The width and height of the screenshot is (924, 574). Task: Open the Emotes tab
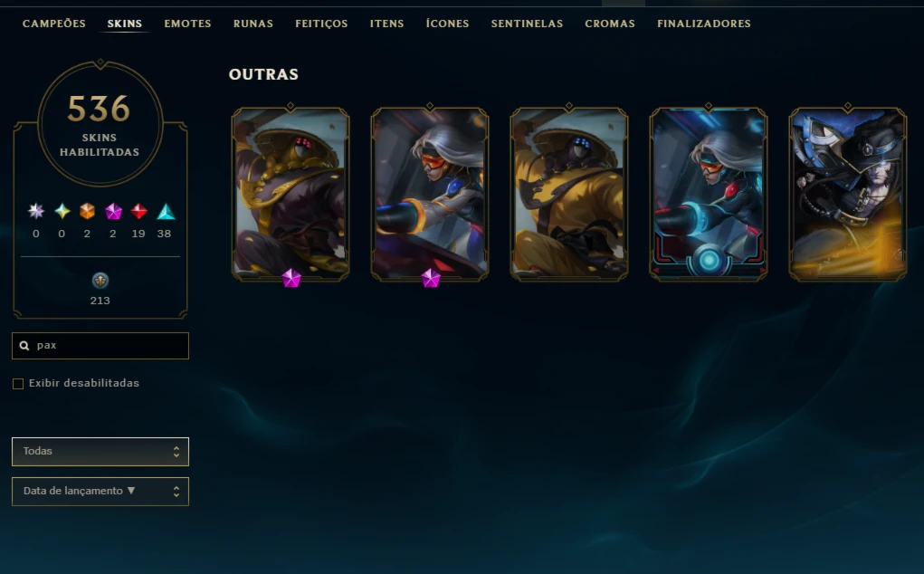187,24
